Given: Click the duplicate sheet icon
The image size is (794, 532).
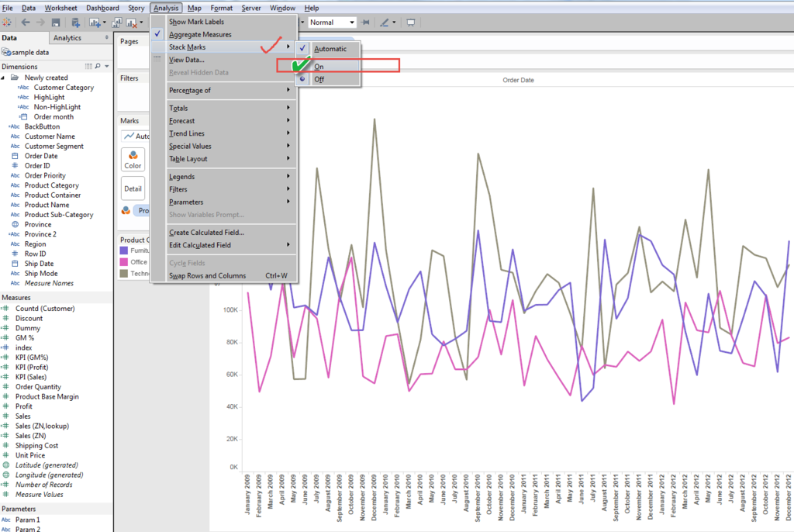Looking at the screenshot, I should (x=116, y=22).
